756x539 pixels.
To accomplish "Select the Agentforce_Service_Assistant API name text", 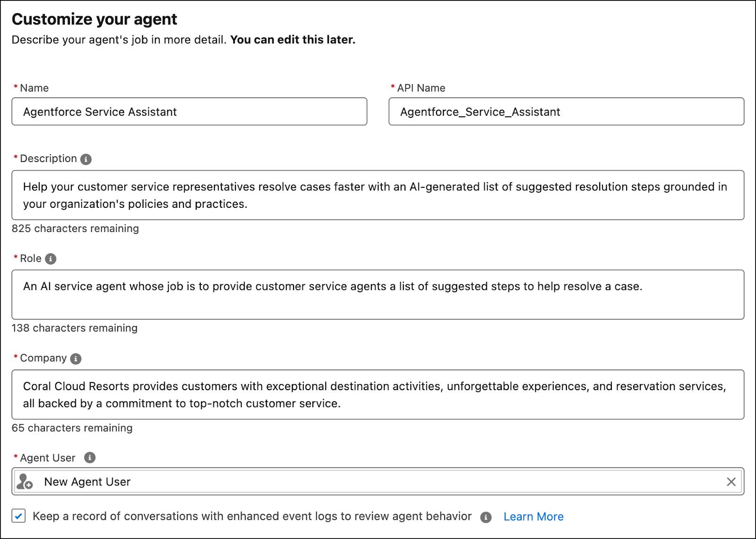I will 480,112.
